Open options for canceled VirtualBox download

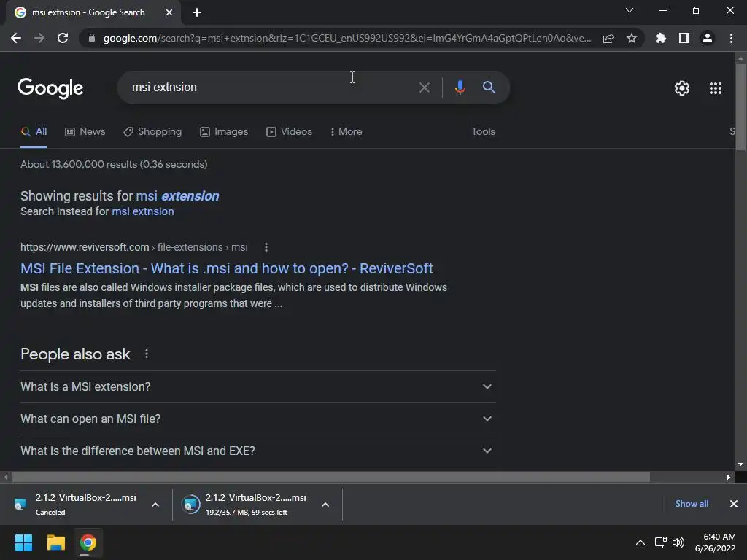click(x=155, y=505)
